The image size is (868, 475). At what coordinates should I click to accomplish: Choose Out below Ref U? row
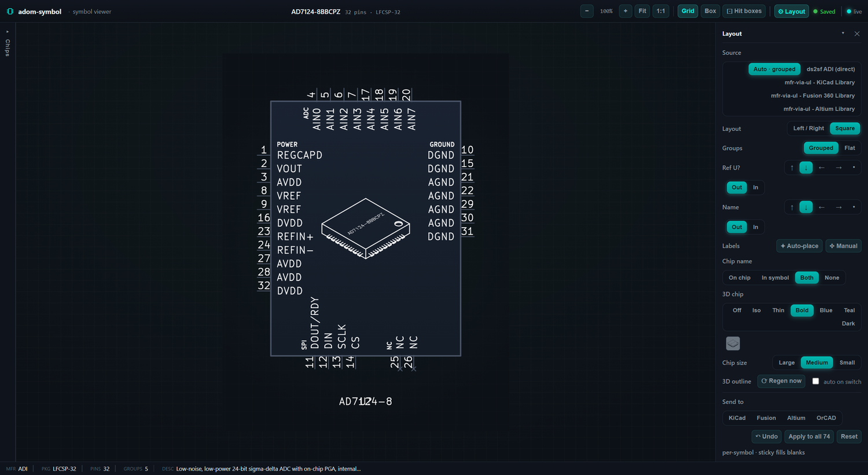click(737, 187)
